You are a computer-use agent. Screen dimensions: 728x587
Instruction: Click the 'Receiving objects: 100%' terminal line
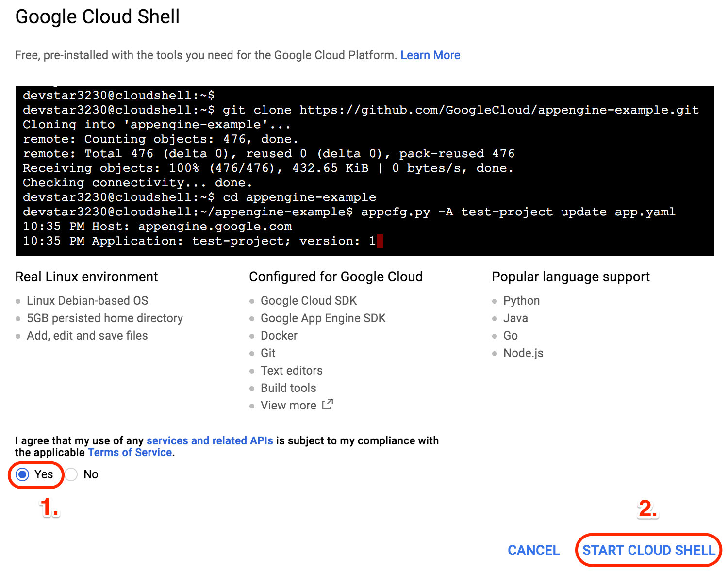click(x=268, y=168)
